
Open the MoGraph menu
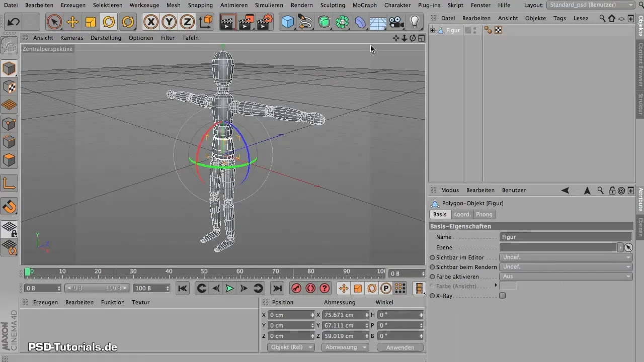click(365, 5)
